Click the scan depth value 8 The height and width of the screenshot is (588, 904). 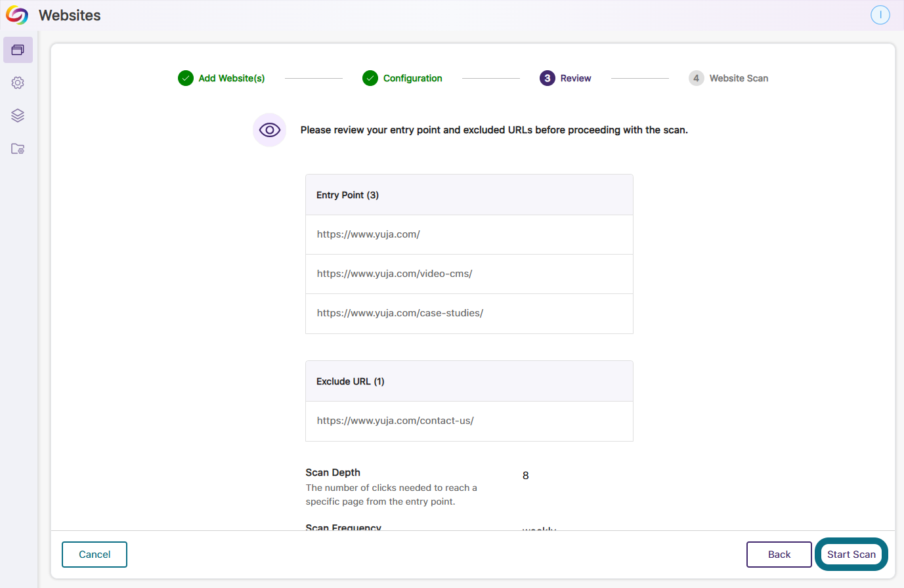[526, 476]
